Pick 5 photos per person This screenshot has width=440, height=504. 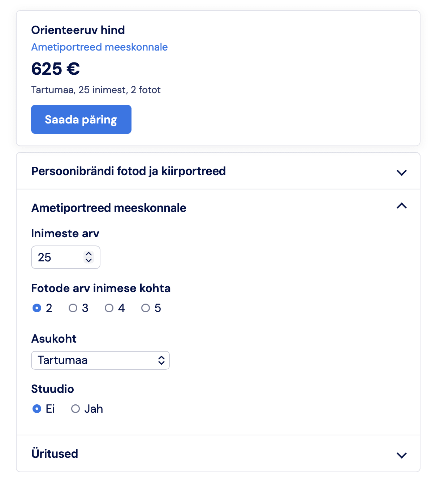[146, 308]
